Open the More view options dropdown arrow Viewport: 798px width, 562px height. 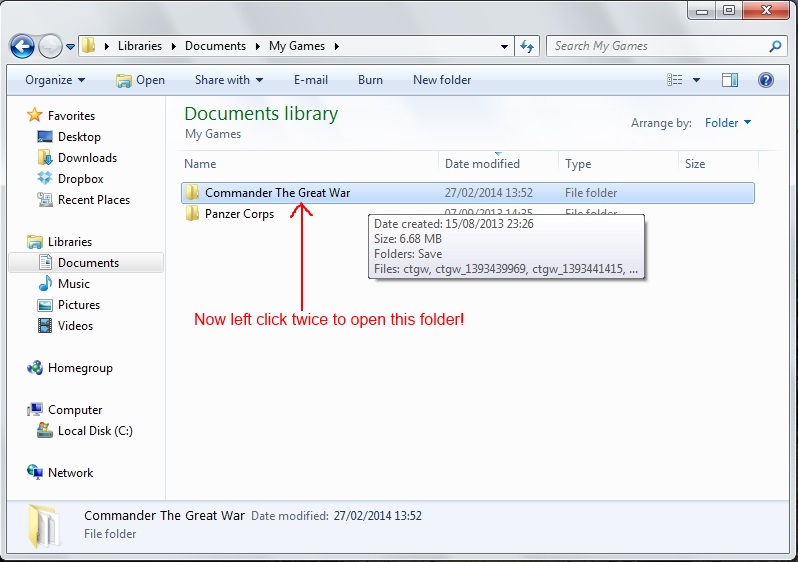pos(696,80)
